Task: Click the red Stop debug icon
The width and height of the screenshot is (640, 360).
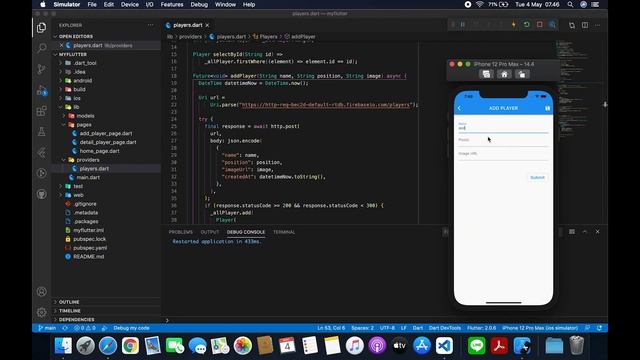Action: click(x=540, y=25)
